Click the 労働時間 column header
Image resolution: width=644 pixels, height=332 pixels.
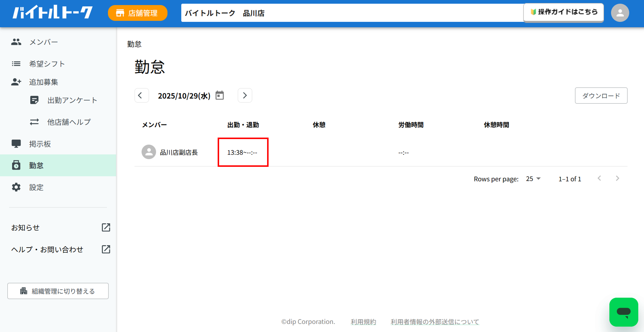pos(411,125)
